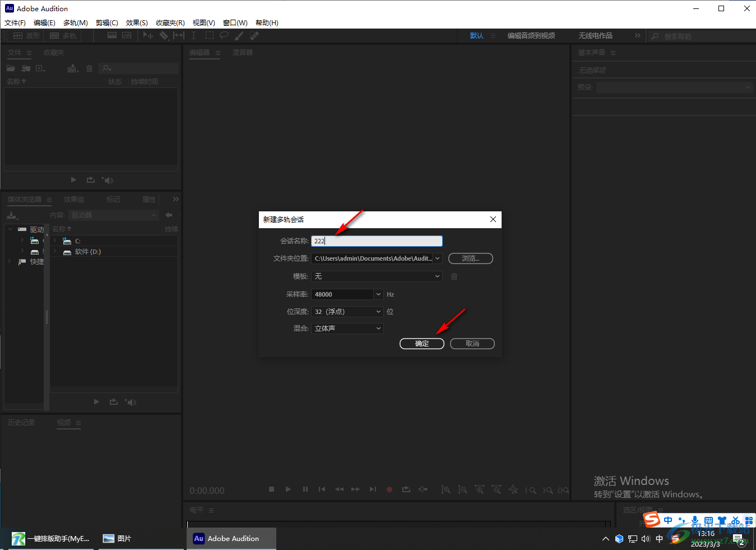Image resolution: width=756 pixels, height=550 pixels.
Task: Select the Lasso Selection tool
Action: pos(224,35)
